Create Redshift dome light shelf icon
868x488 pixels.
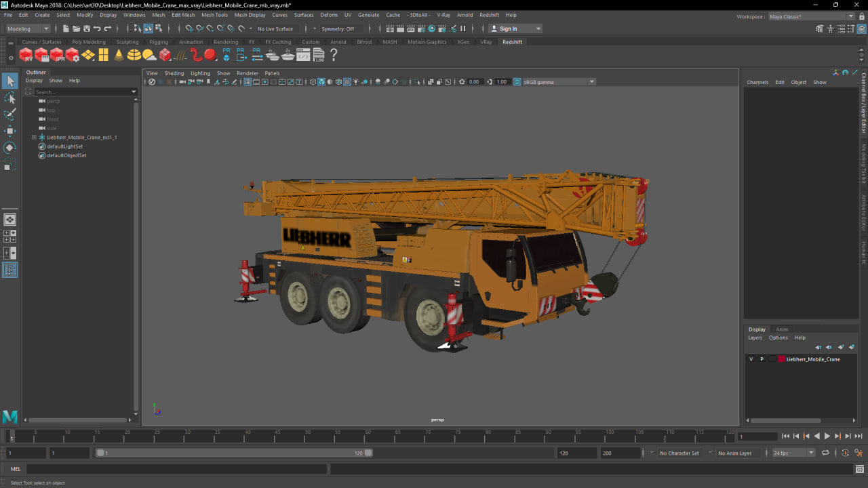coord(134,55)
